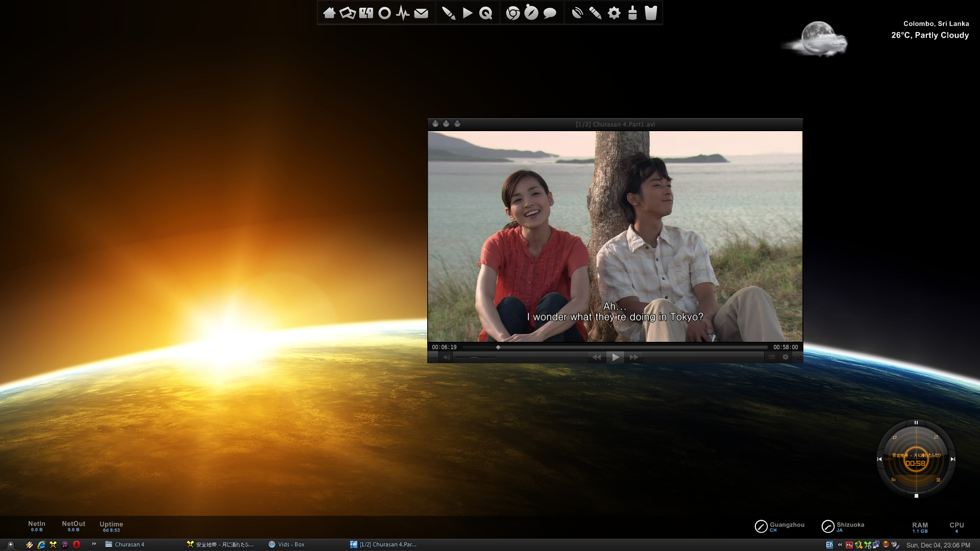Play the video in the KMPlayer window
Screen dimensions: 980x551
(x=616, y=357)
